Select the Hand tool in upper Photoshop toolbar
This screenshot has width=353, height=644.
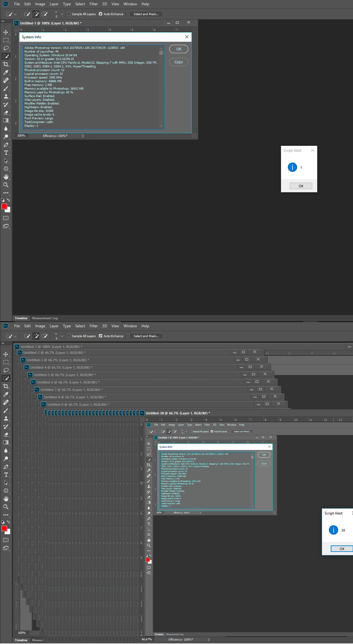(x=6, y=177)
